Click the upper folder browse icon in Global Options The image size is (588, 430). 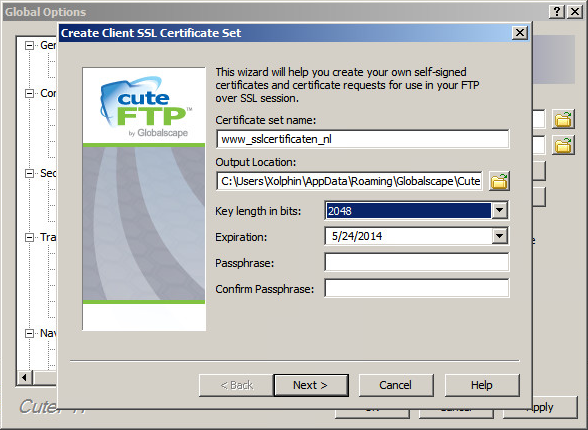(563, 119)
